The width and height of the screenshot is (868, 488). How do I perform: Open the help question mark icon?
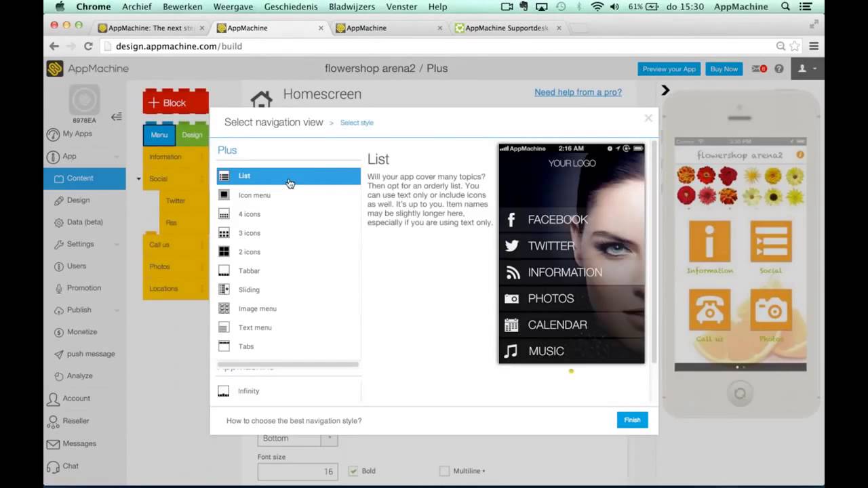[779, 68]
